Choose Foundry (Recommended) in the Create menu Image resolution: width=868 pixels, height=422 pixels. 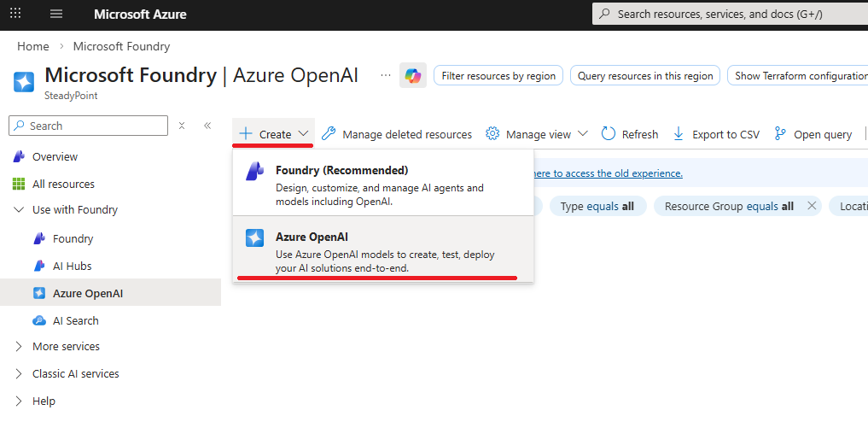click(382, 183)
